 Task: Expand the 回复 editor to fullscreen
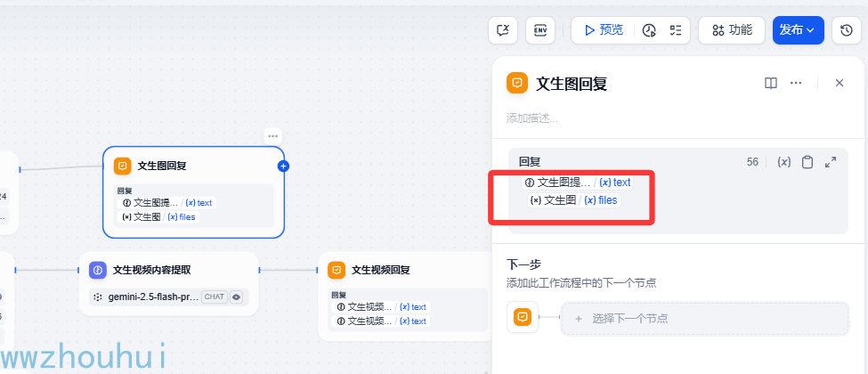[831, 162]
